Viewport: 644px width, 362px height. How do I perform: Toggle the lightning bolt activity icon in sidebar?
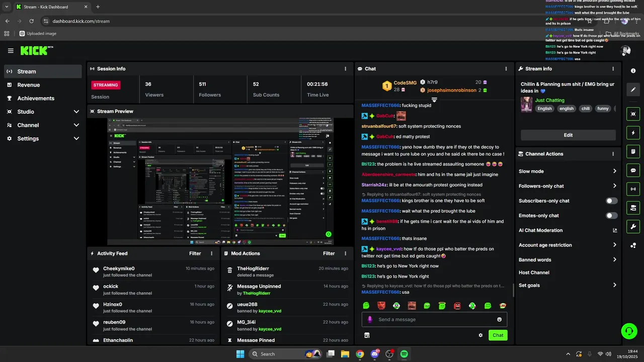[x=633, y=133]
